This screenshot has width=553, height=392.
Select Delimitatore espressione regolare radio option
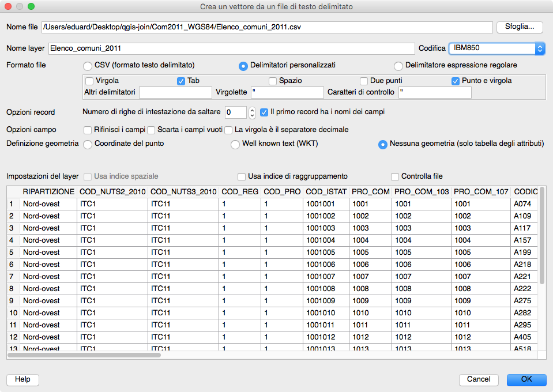coord(398,66)
